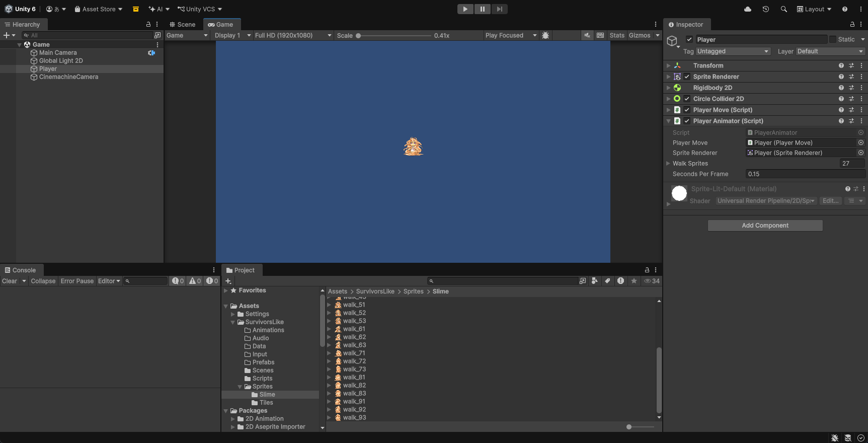868x443 pixels.
Task: Disable the Sprite Renderer component checkbox
Action: 687,77
